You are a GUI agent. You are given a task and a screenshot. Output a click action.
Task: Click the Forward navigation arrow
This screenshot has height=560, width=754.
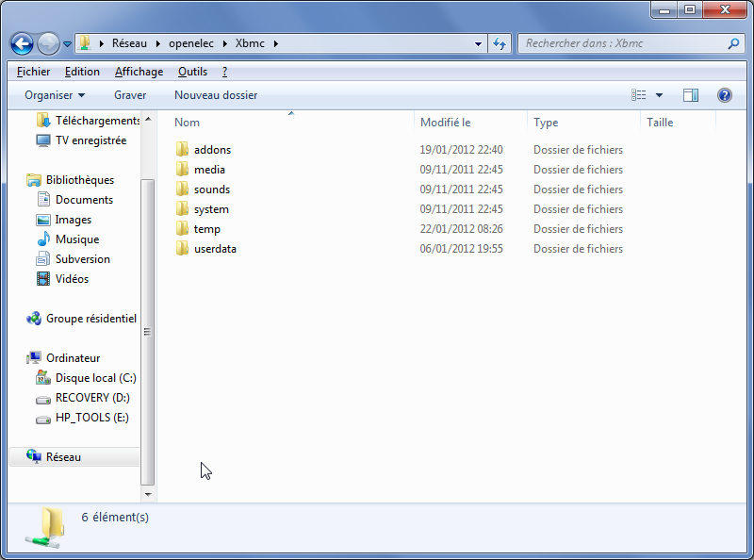pos(48,43)
